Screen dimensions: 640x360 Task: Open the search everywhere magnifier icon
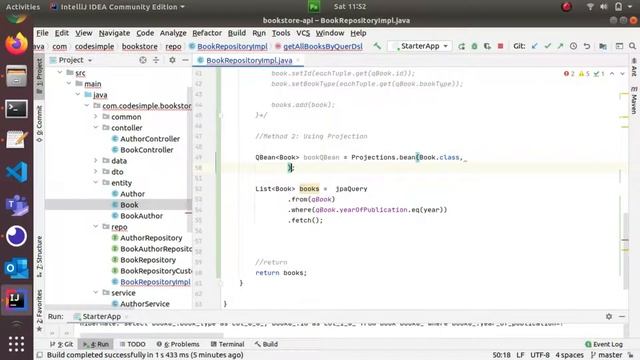[x=632, y=46]
